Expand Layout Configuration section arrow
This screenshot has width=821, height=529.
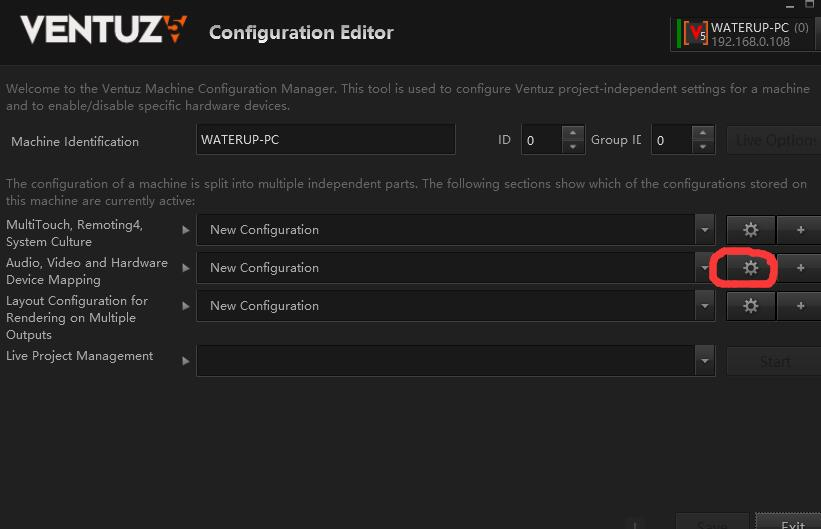pos(185,306)
